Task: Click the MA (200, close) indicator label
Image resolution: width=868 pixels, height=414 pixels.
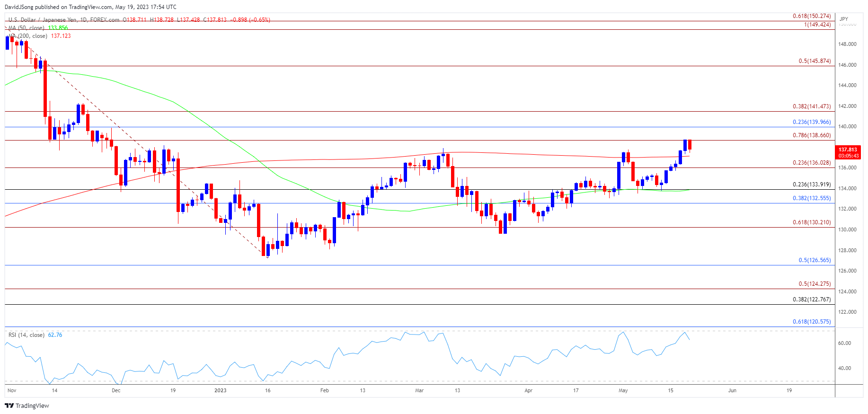Action: pyautogui.click(x=28, y=36)
